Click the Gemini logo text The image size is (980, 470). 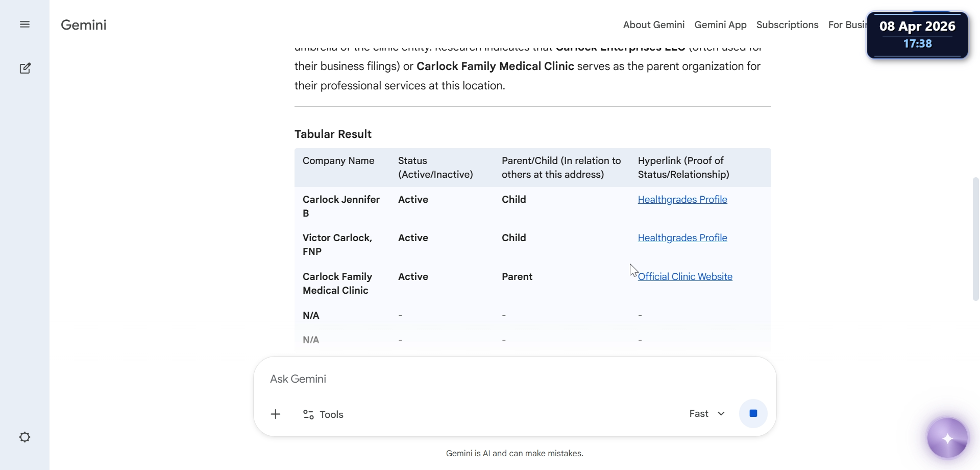(84, 25)
